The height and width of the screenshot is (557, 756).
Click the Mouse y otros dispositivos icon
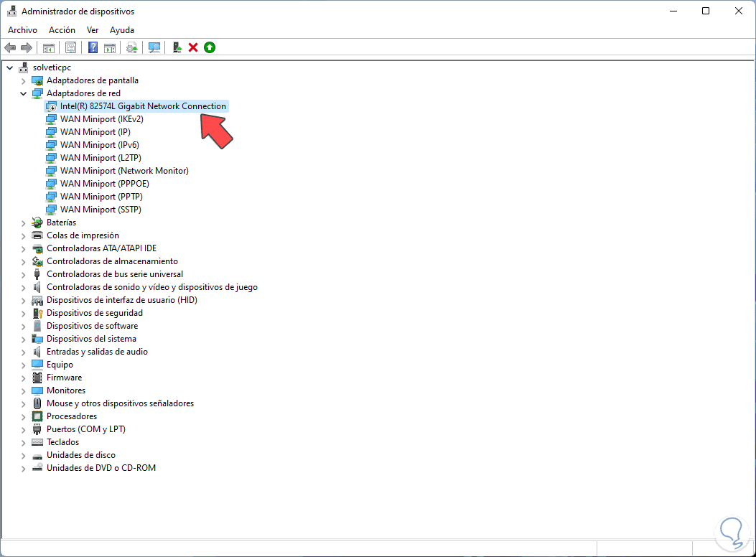(x=37, y=403)
